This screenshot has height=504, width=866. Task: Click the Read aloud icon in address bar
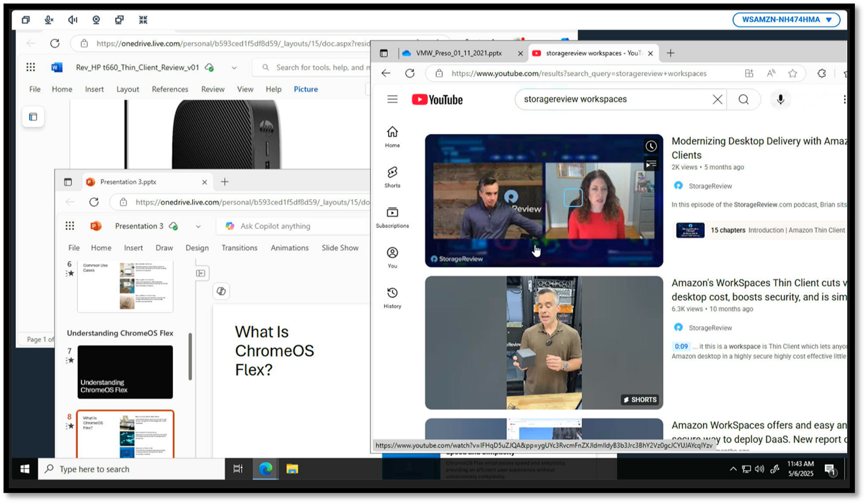771,73
